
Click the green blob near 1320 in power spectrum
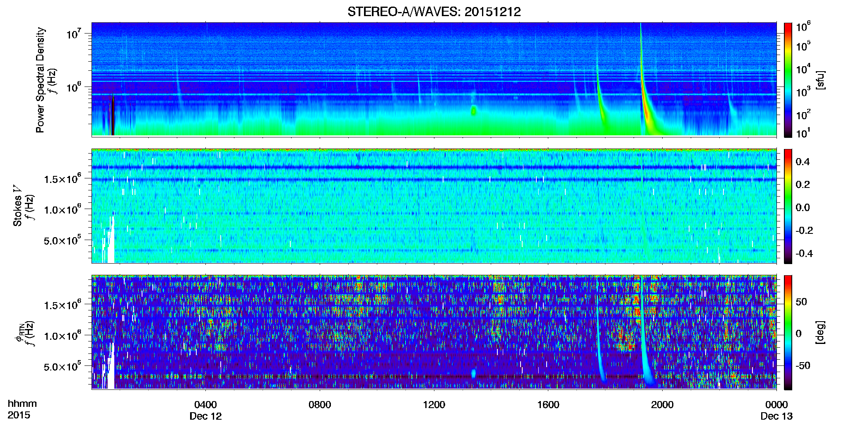tap(473, 111)
